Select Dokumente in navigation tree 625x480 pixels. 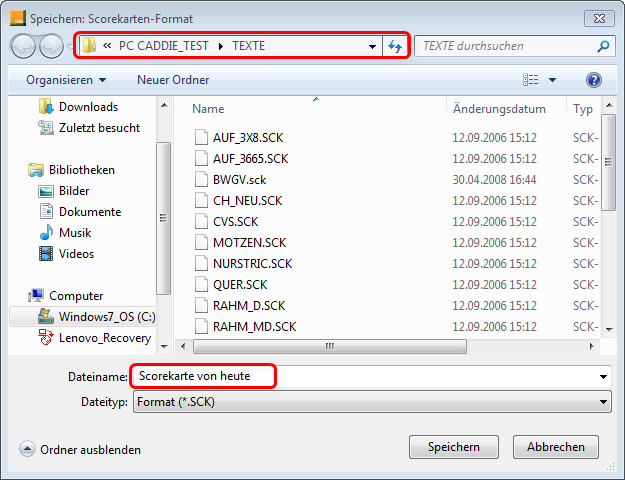tap(90, 212)
